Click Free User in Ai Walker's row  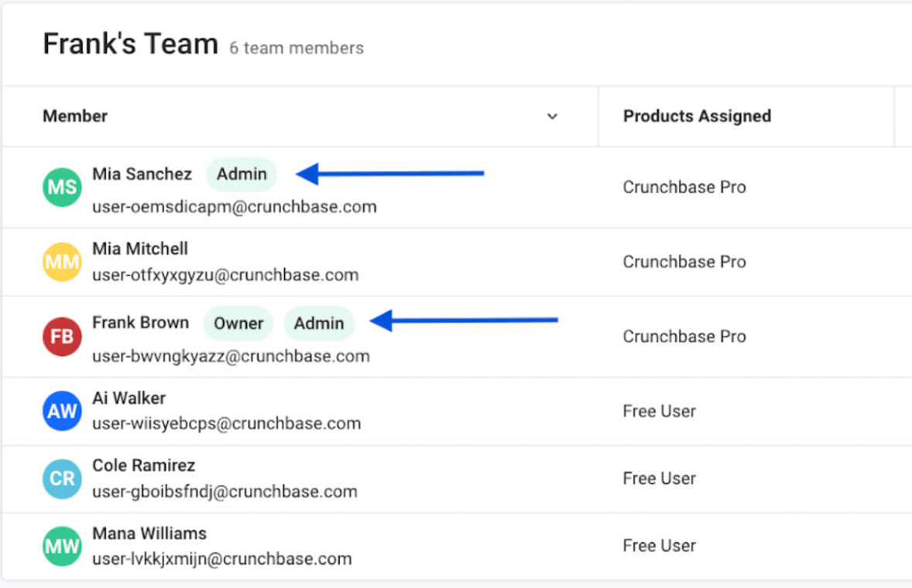coord(660,412)
